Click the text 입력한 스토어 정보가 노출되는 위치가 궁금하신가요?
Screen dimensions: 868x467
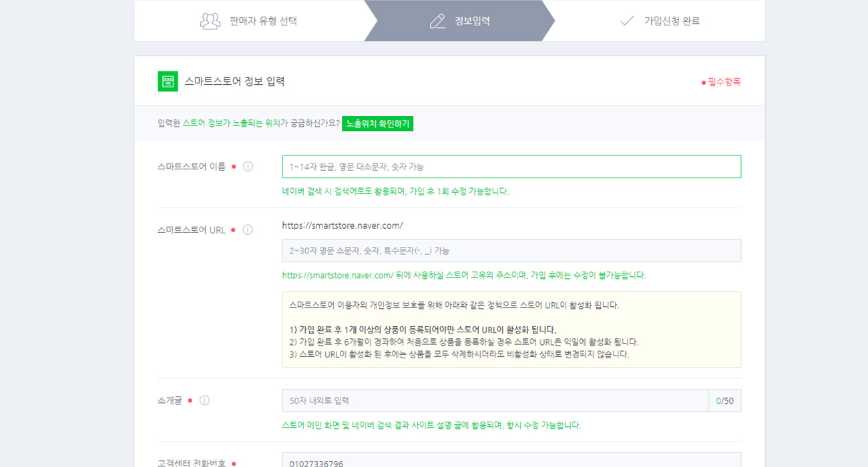(248, 123)
